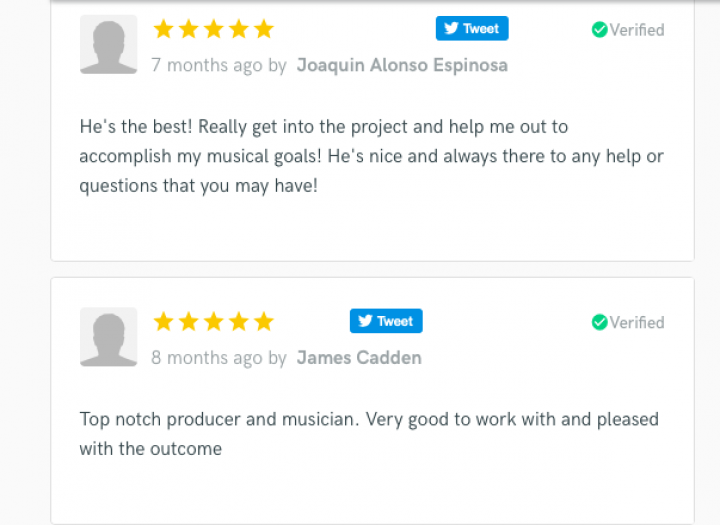
Task: Click Twitter bird icon in Joaquin's Tweet button
Action: point(451,28)
